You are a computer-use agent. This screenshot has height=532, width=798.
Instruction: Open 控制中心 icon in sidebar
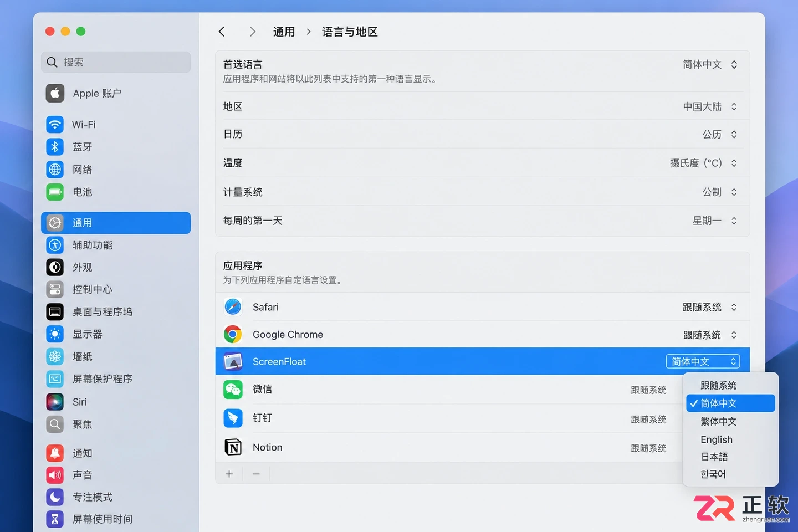click(55, 289)
